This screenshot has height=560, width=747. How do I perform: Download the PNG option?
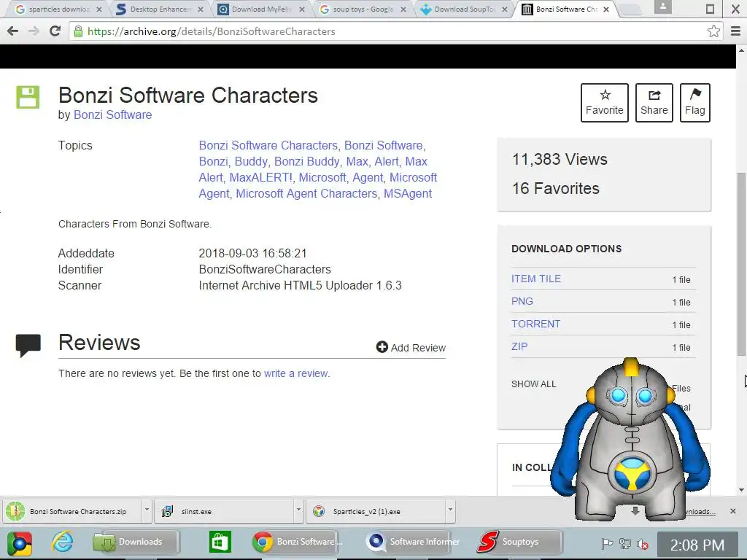pos(522,301)
